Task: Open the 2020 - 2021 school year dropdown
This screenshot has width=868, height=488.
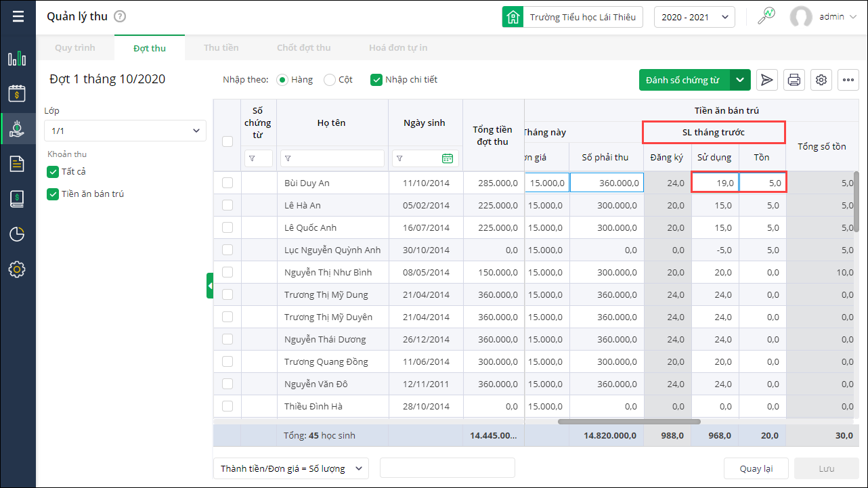Action: click(694, 17)
